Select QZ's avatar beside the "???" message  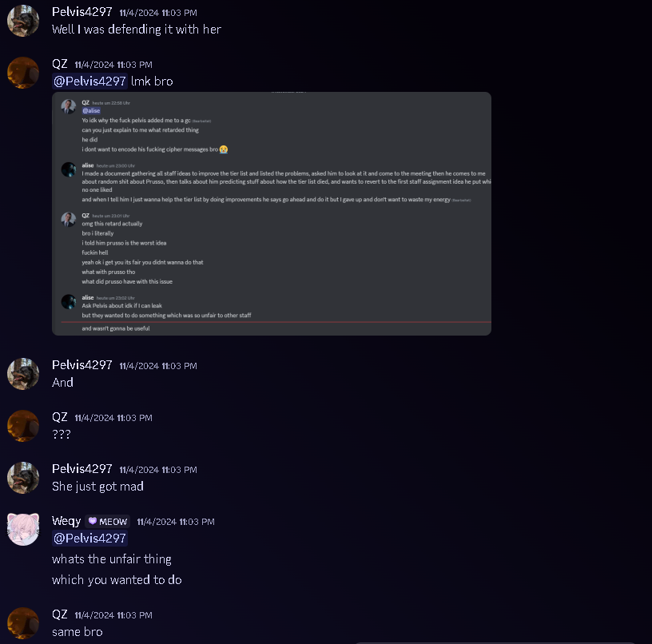pyautogui.click(x=23, y=426)
